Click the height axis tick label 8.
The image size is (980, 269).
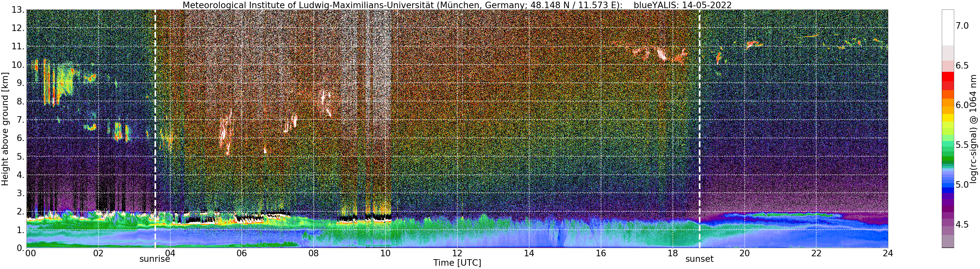[x=21, y=101]
